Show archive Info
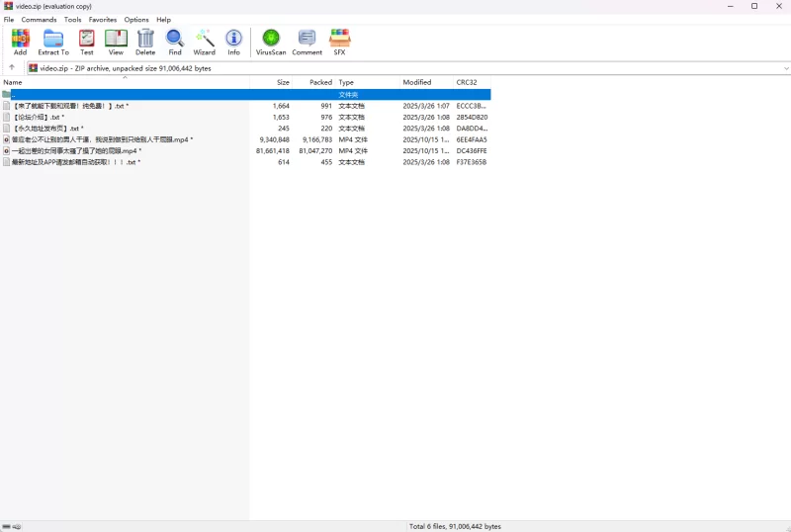The image size is (791, 532). (x=233, y=42)
